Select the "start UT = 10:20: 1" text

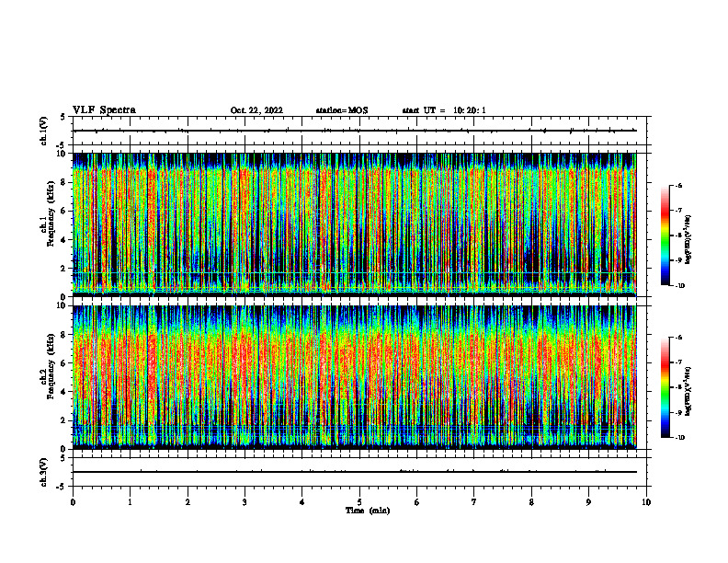point(444,110)
